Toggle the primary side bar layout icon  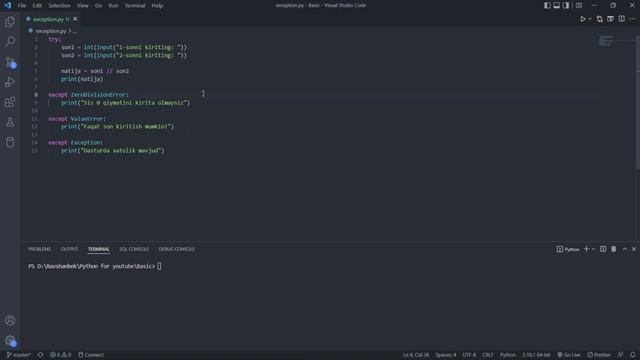[x=547, y=5]
